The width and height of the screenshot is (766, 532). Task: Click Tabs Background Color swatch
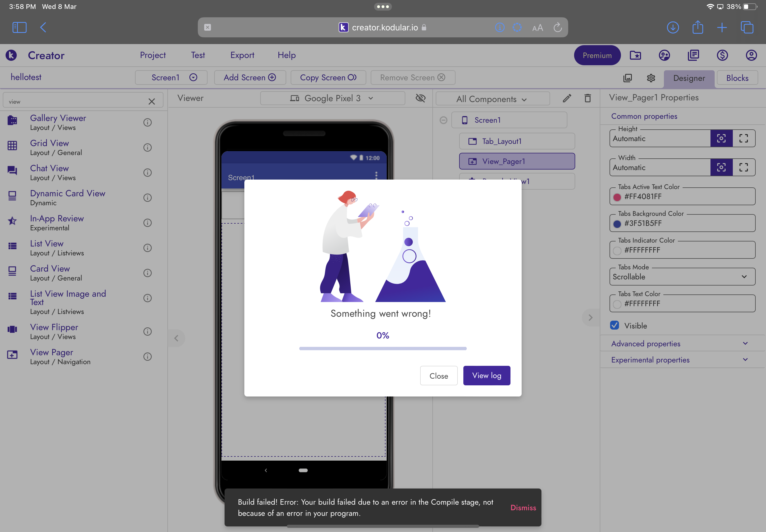tap(617, 224)
